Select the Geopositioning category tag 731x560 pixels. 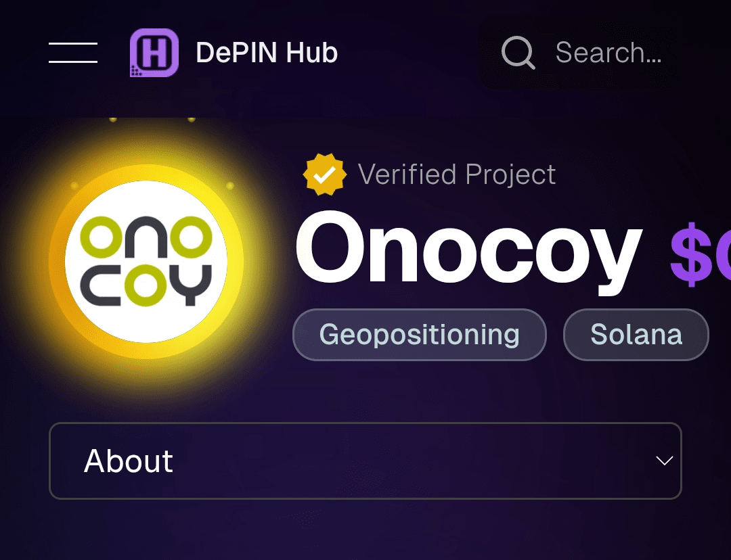tap(420, 335)
